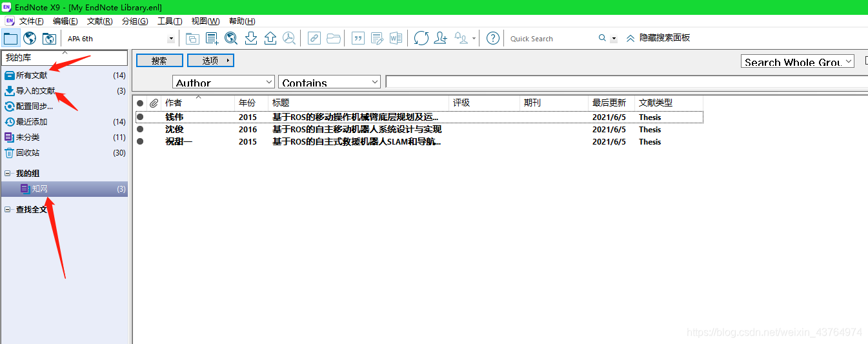The height and width of the screenshot is (344, 868).
Task: Click 隐藏搜索面板 to hide search panel
Action: (658, 38)
